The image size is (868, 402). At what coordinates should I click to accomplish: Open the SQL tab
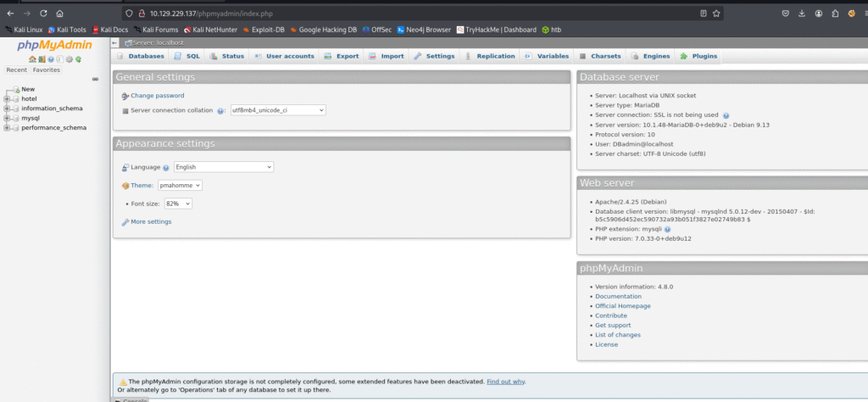click(x=187, y=56)
